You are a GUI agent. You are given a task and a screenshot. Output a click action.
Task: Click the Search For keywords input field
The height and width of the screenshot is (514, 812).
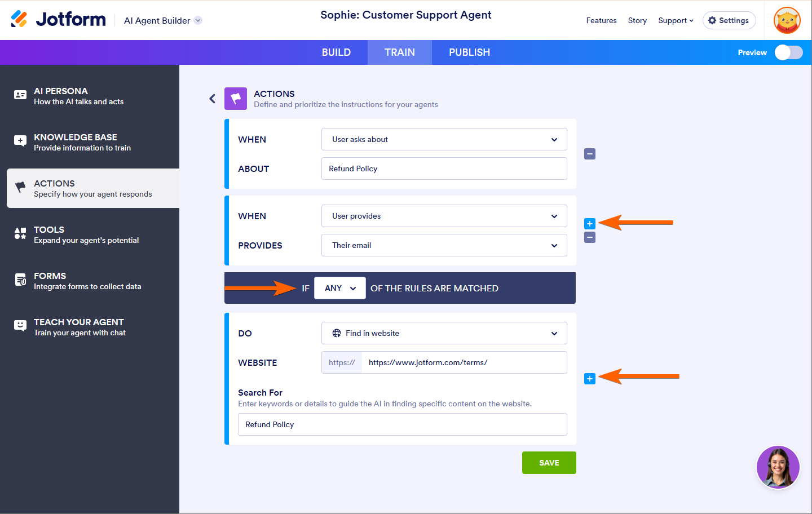click(x=402, y=424)
